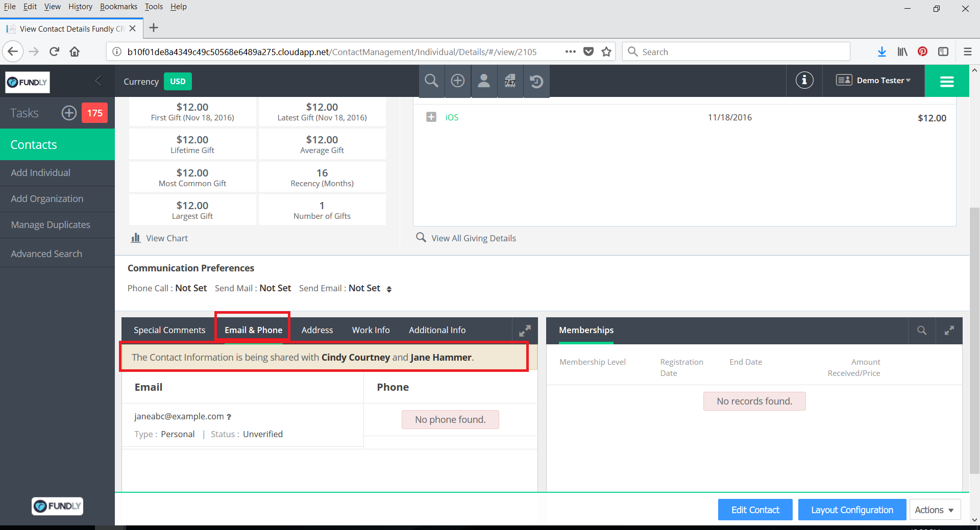980x530 pixels.
Task: Switch to the Work Info tab
Action: [x=371, y=330]
